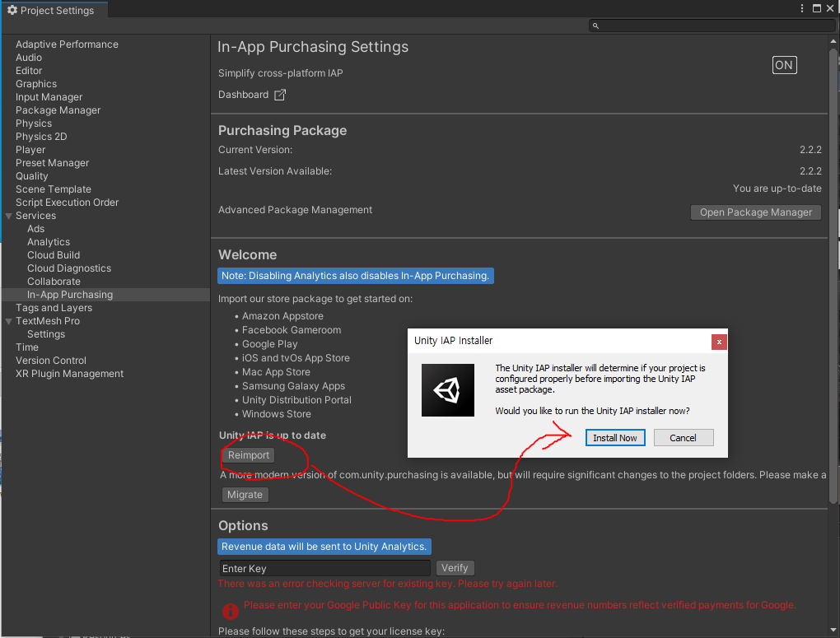Open Package Manager via the button

[755, 212]
